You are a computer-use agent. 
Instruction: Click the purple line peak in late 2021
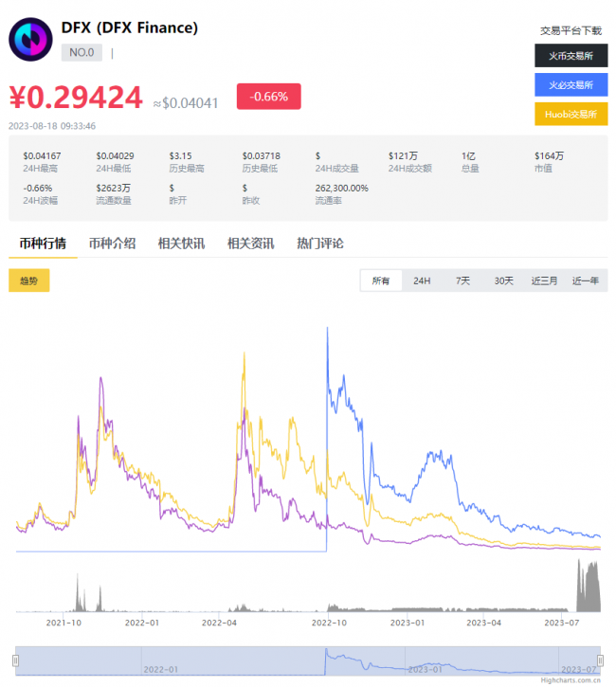pos(101,379)
